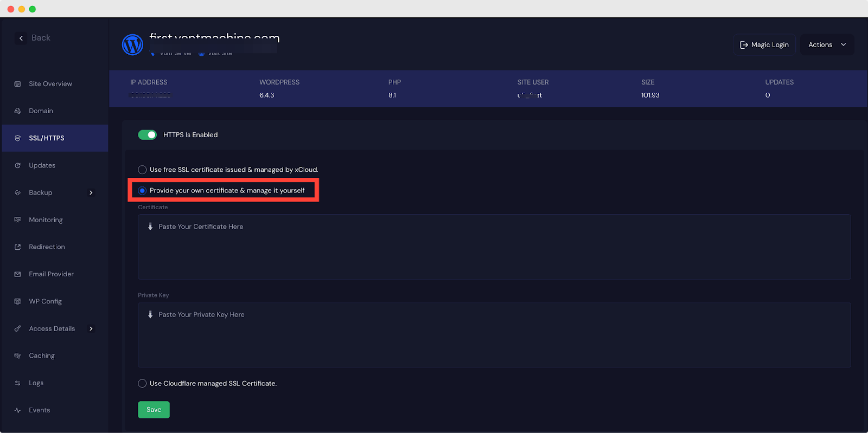Click the Monitoring icon in sidebar

[x=17, y=219]
